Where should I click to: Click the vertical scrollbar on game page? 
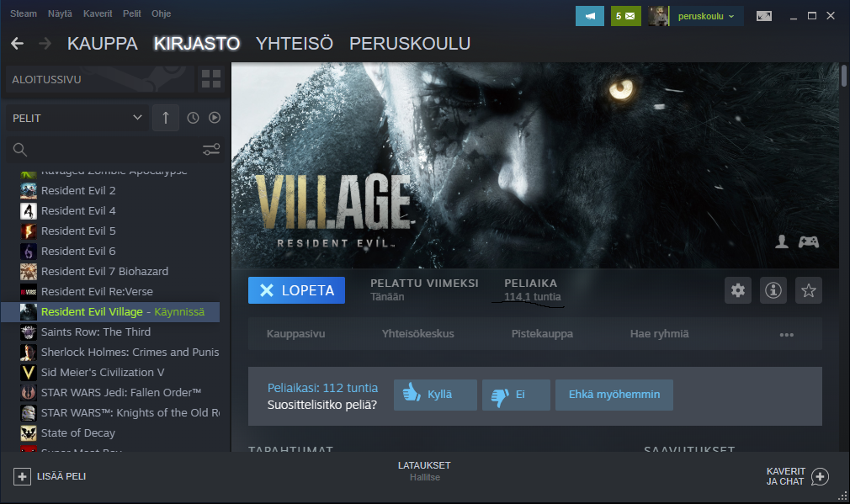844,76
